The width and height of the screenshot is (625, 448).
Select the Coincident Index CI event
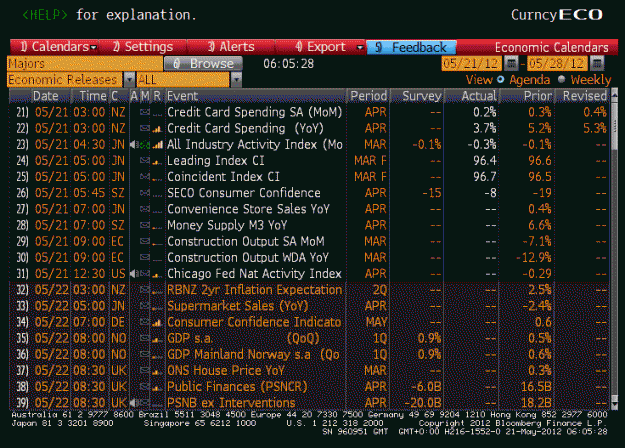coord(223,177)
